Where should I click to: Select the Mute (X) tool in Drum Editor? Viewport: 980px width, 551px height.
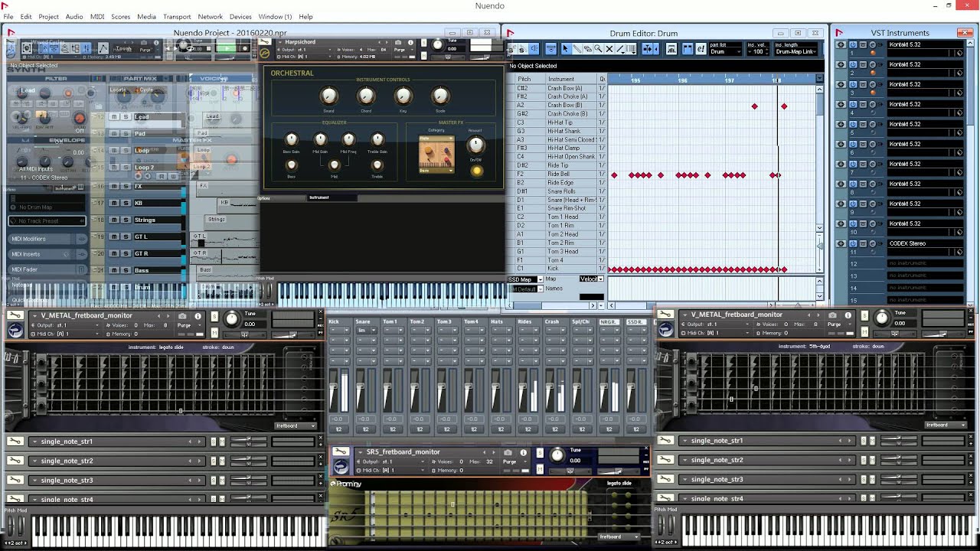[609, 49]
